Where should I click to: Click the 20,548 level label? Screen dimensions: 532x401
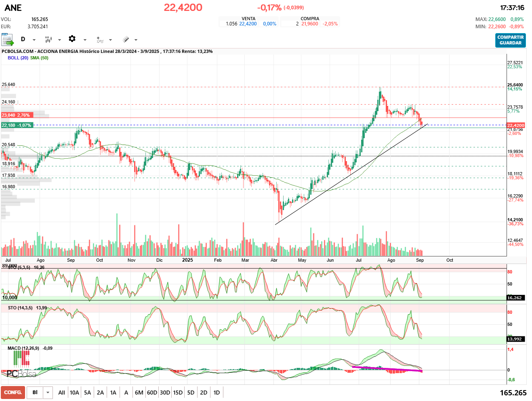pyautogui.click(x=8, y=145)
